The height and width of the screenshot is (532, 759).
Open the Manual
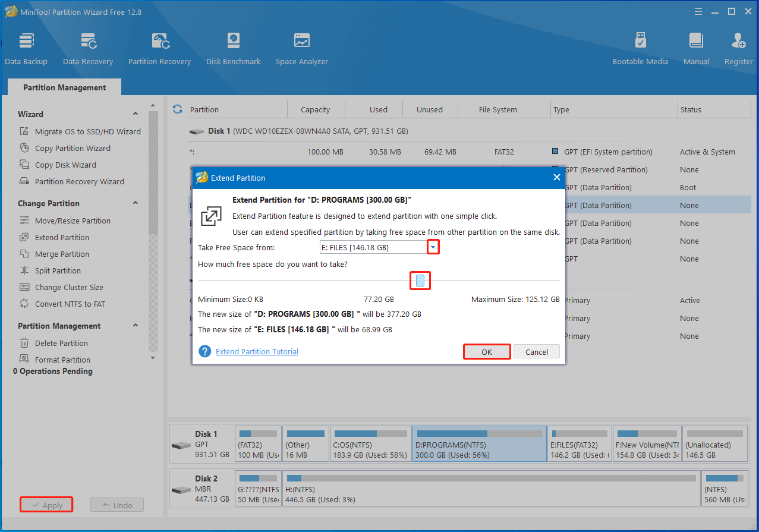coord(696,49)
